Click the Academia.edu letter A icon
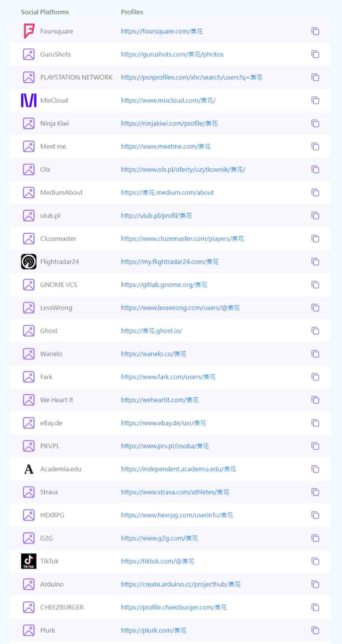 (29, 469)
